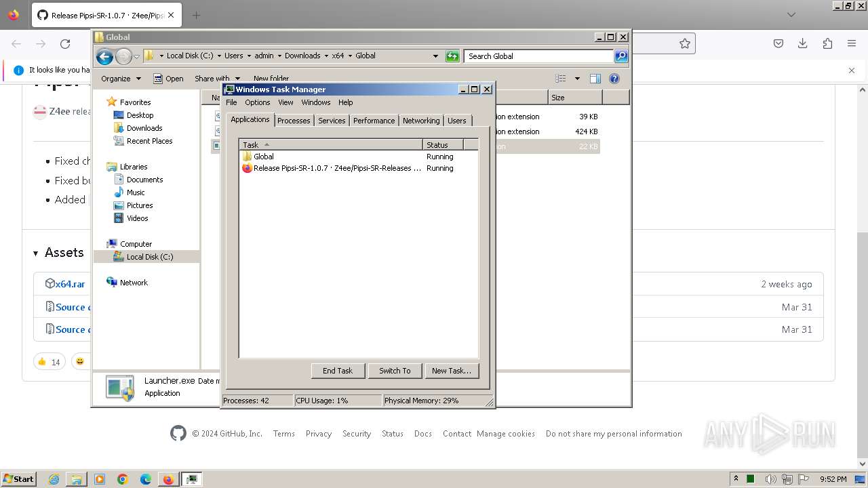Switch to the Users tab

point(457,121)
